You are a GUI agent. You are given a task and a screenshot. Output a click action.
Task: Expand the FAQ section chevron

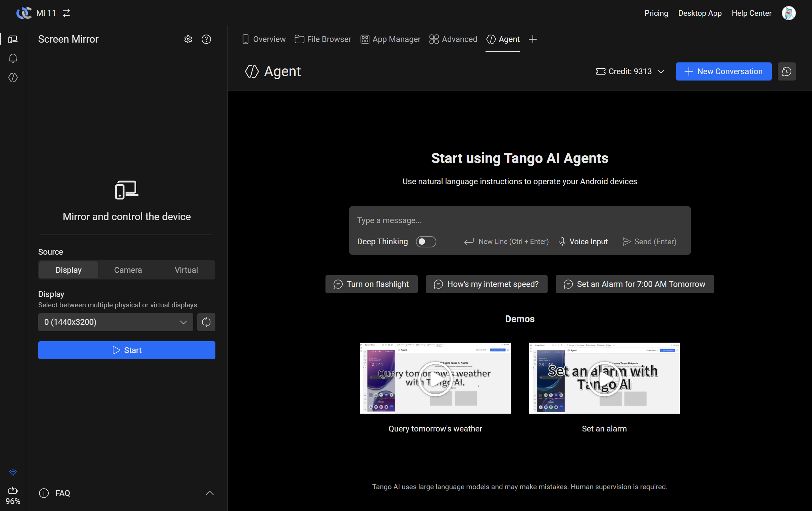(209, 493)
